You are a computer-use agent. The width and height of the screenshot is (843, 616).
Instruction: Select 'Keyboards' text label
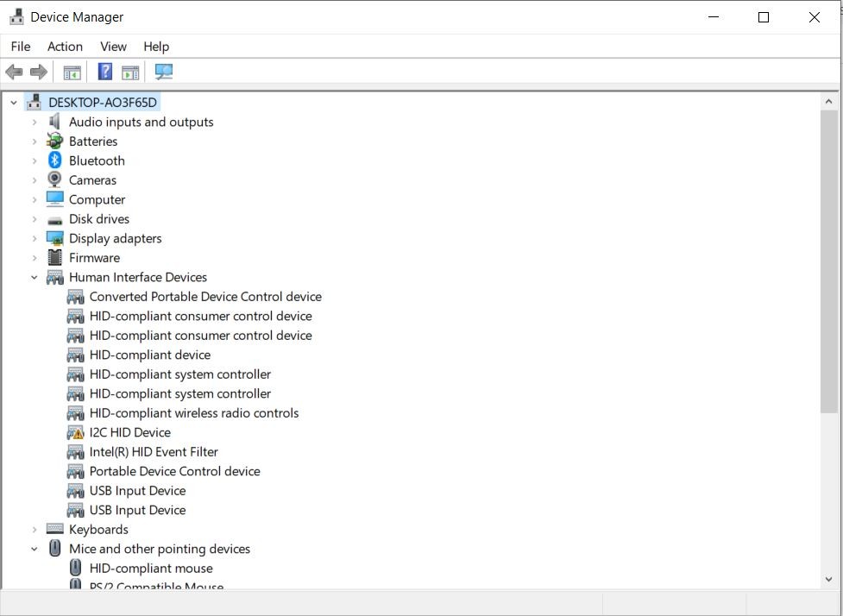click(x=98, y=530)
